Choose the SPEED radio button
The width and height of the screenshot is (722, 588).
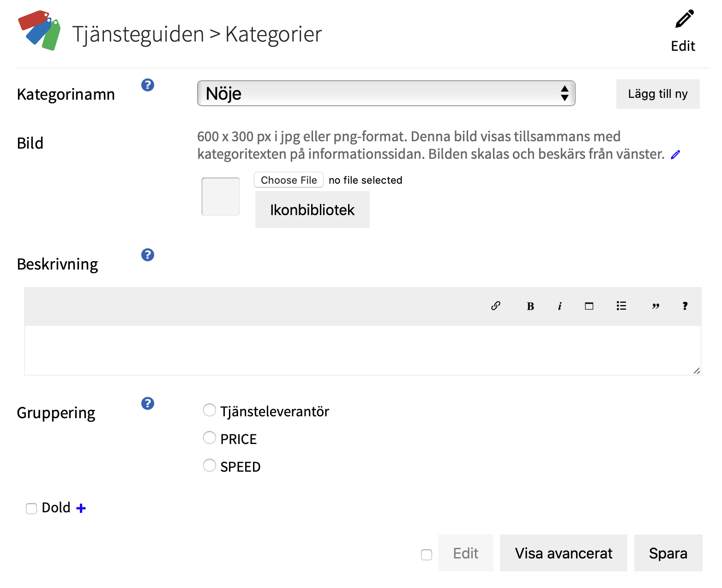click(x=210, y=465)
